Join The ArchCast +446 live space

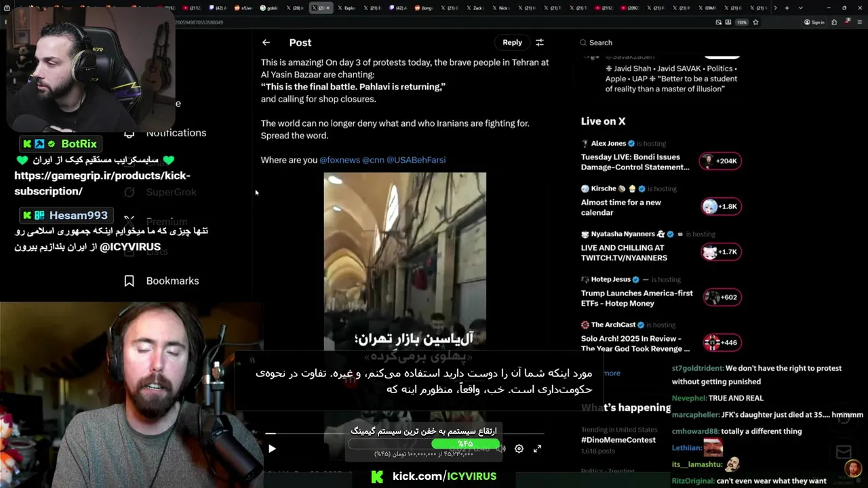tap(721, 342)
